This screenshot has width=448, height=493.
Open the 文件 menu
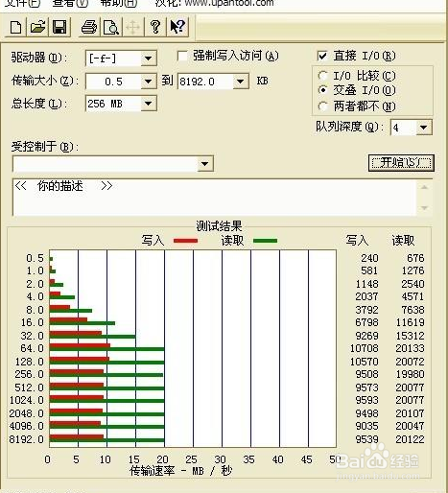[x=22, y=3]
